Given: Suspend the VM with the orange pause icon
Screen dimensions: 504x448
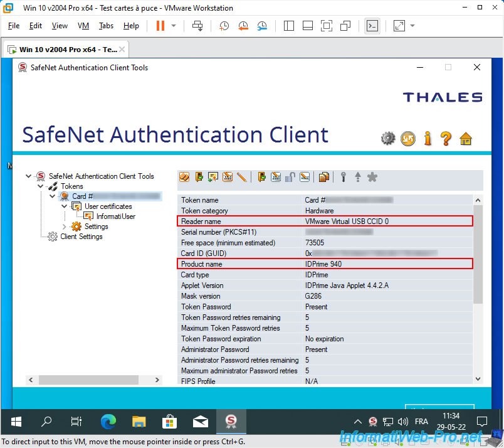Looking at the screenshot, I should tap(160, 26).
